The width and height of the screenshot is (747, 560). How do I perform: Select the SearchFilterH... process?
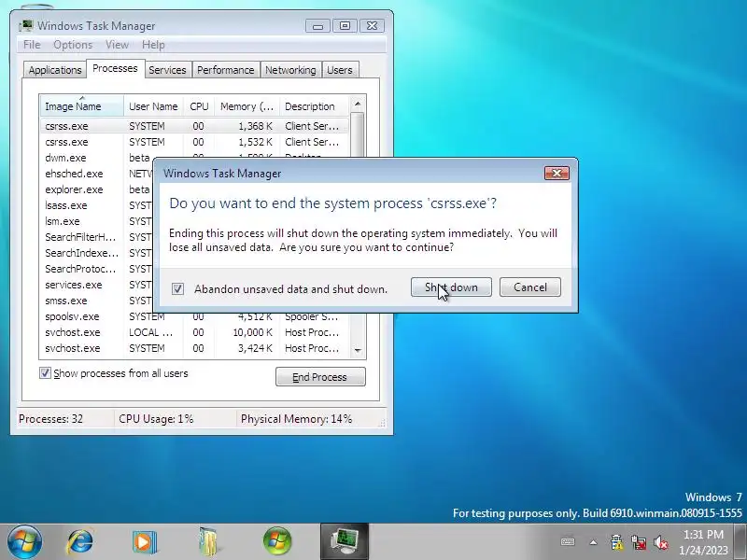tap(97, 237)
